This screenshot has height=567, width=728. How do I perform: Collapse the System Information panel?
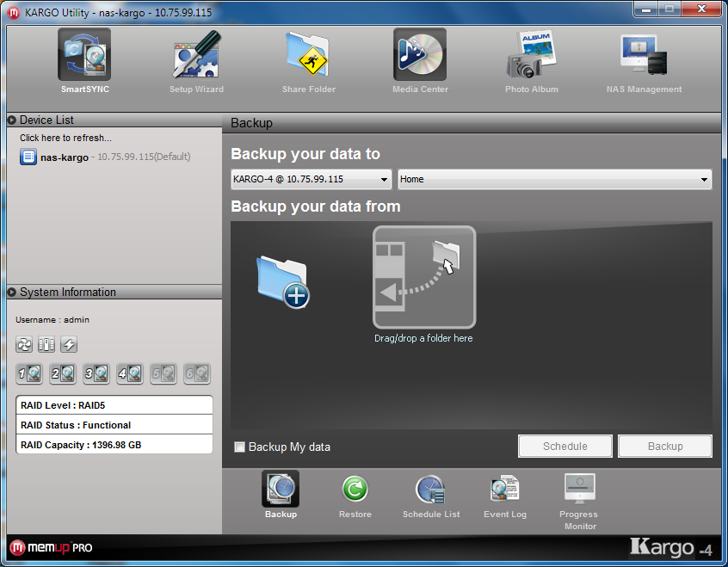coord(11,292)
